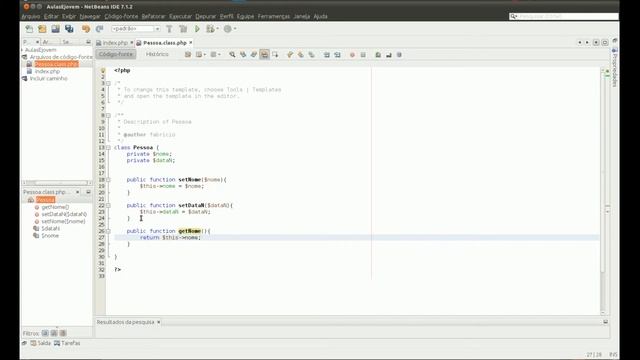Viewport: 640px width, 360px height.
Task: Stop macro recording with square icon
Action: (363, 55)
